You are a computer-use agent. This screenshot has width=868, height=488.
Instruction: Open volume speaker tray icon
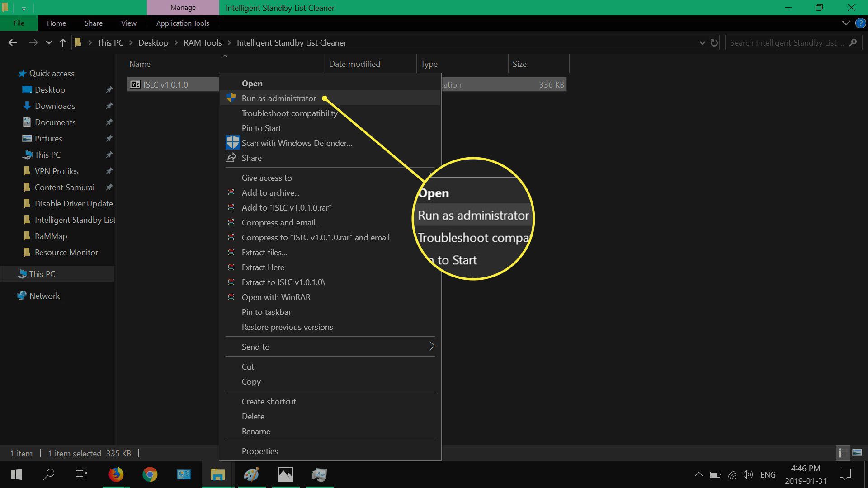(748, 474)
